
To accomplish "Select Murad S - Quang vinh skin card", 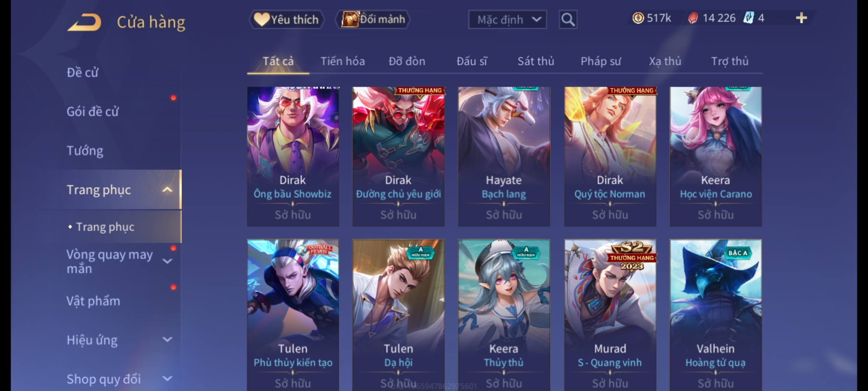I will 610,315.
